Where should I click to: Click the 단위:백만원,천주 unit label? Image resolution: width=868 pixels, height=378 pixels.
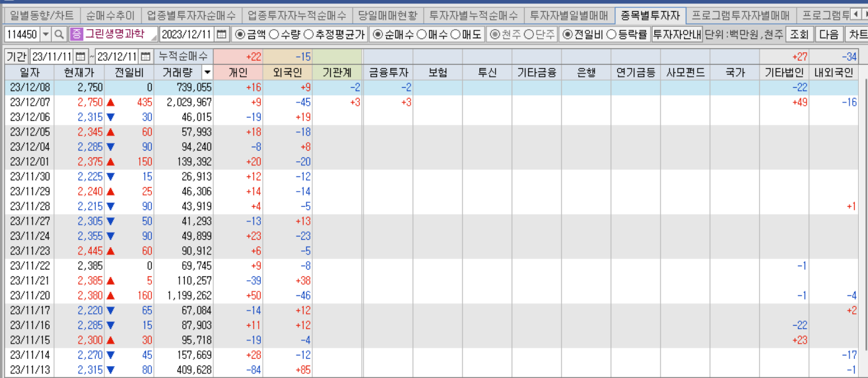pos(744,34)
